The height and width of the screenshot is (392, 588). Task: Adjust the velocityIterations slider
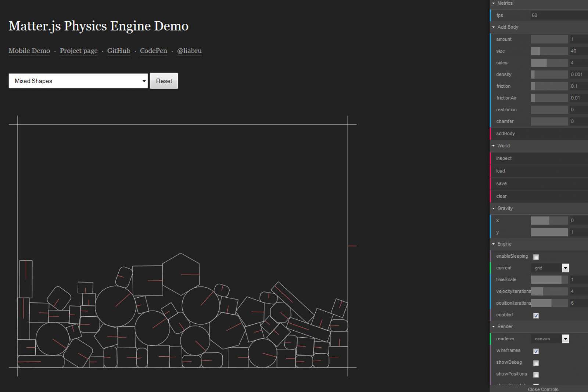pyautogui.click(x=549, y=291)
